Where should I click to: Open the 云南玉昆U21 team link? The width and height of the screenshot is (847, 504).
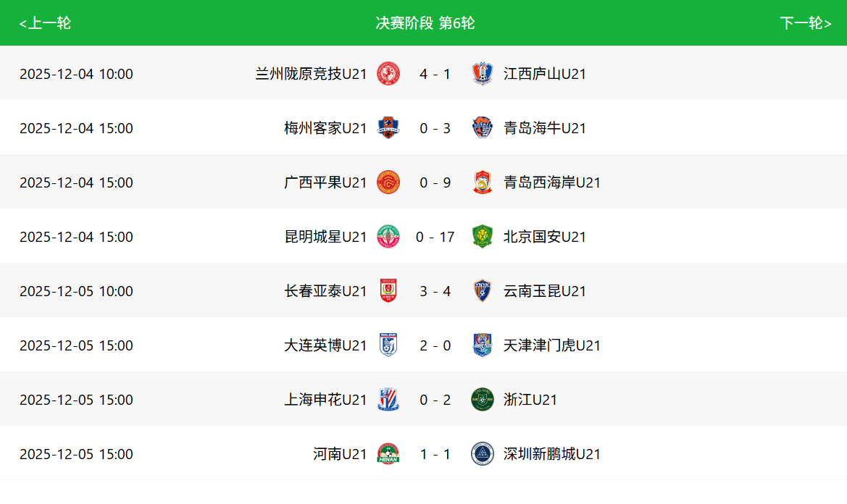click(544, 291)
